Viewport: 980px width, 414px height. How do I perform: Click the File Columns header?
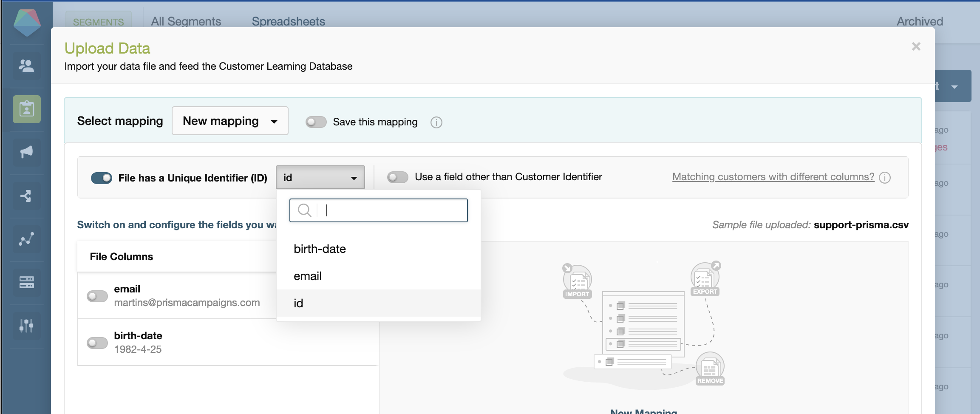[x=122, y=257]
